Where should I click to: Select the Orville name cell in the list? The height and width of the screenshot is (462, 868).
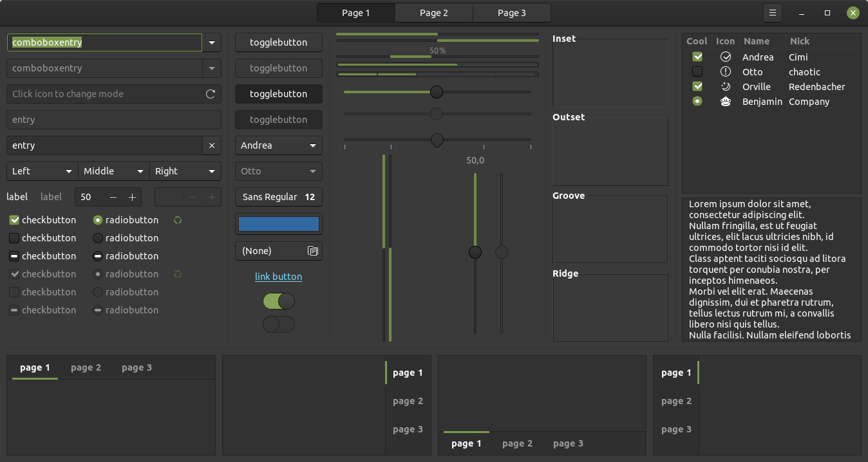[757, 87]
